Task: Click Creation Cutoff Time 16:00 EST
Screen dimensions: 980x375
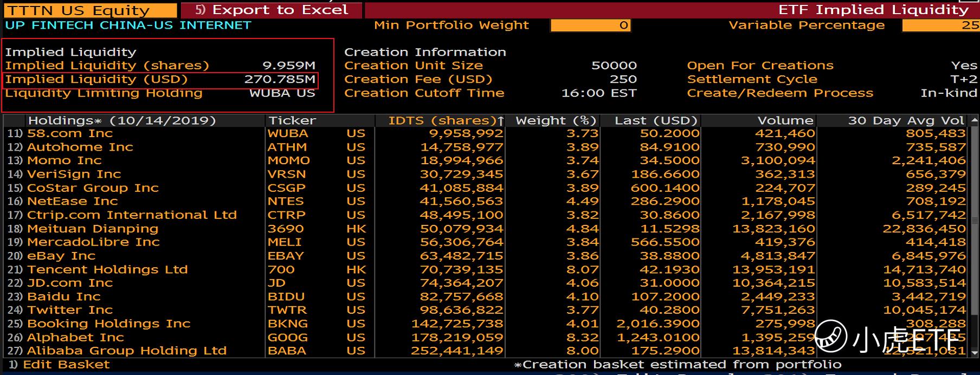Action: (x=599, y=93)
